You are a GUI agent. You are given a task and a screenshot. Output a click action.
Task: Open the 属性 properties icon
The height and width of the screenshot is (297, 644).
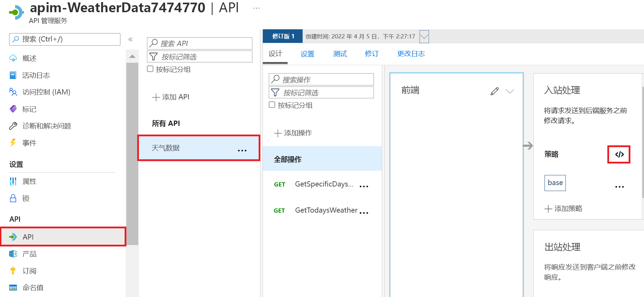pos(13,181)
